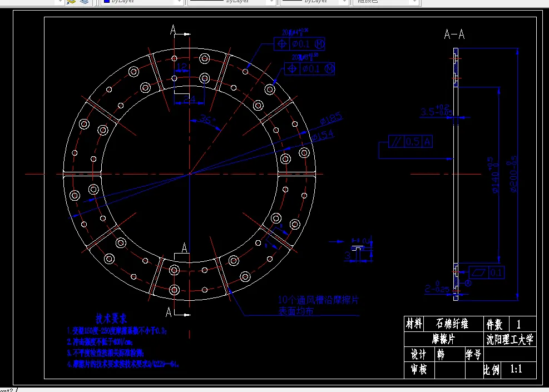Select the 24 linear dimension text

click(190, 100)
